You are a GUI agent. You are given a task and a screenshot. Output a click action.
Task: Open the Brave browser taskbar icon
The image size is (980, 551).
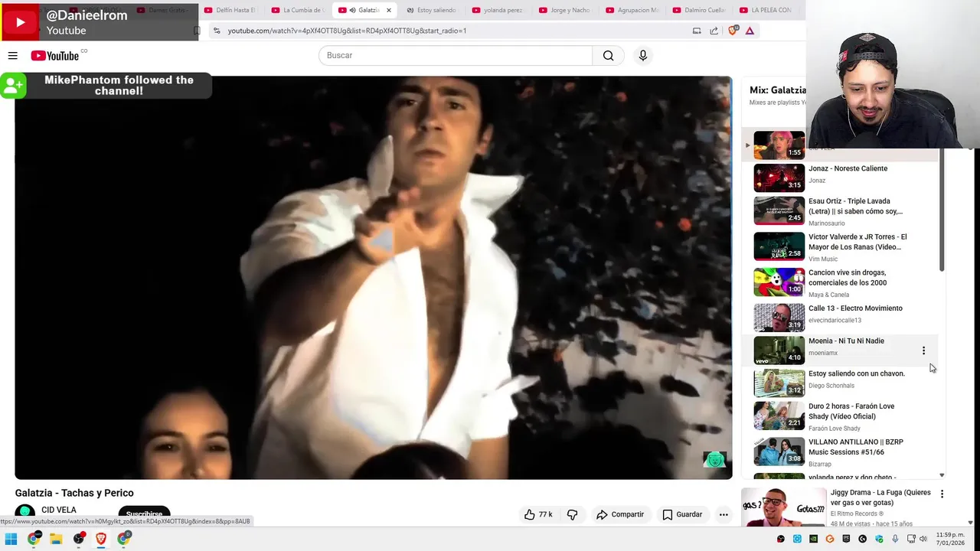(101, 539)
